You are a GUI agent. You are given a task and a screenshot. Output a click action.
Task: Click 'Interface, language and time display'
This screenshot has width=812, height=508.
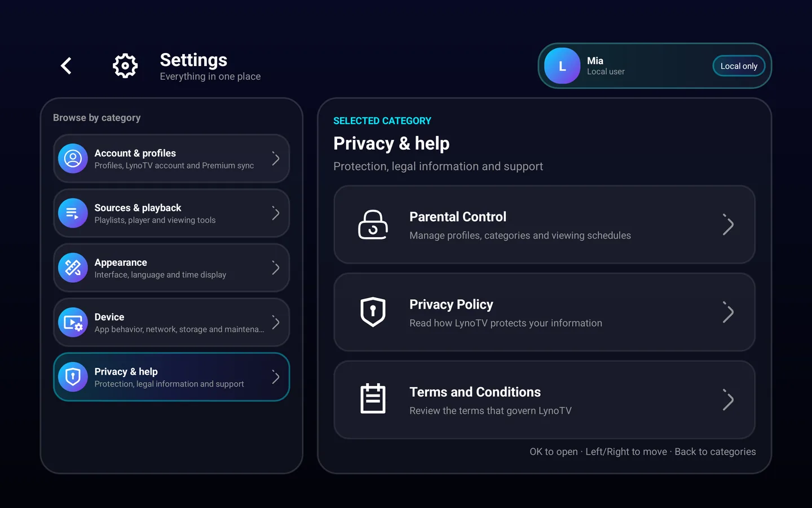(x=160, y=275)
